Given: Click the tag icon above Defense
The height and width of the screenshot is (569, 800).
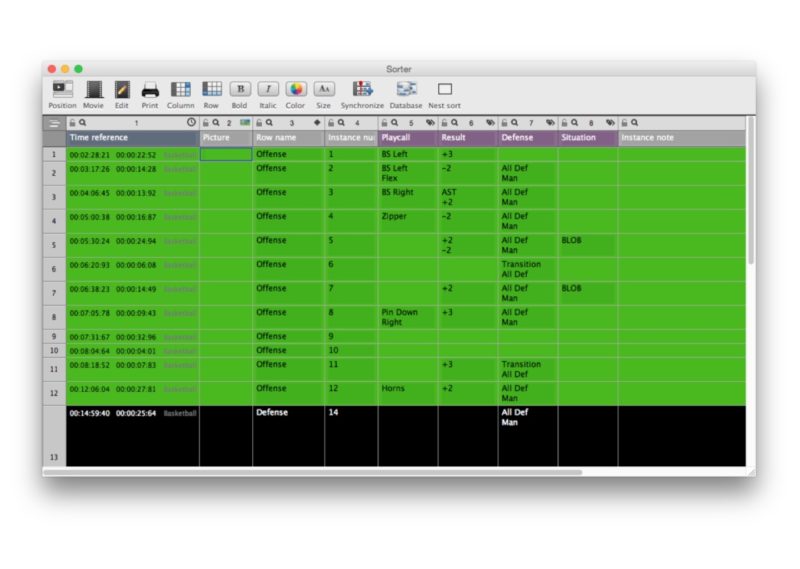Looking at the screenshot, I should click(551, 122).
